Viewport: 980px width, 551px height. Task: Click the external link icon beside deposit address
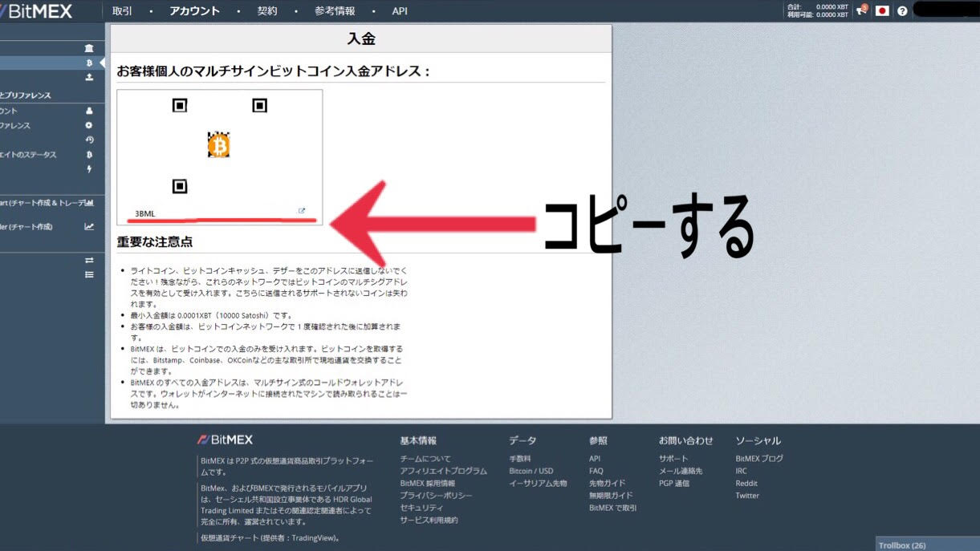(302, 211)
